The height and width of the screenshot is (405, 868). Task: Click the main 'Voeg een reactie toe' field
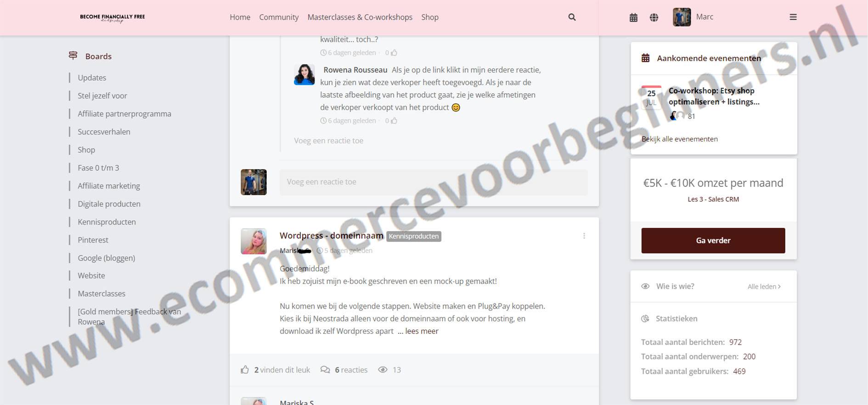pyautogui.click(x=433, y=182)
